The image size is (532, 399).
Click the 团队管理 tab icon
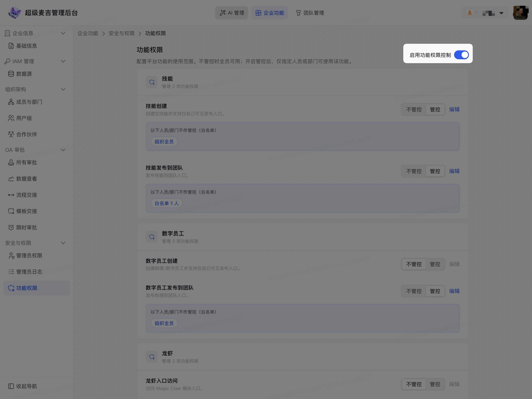298,13
